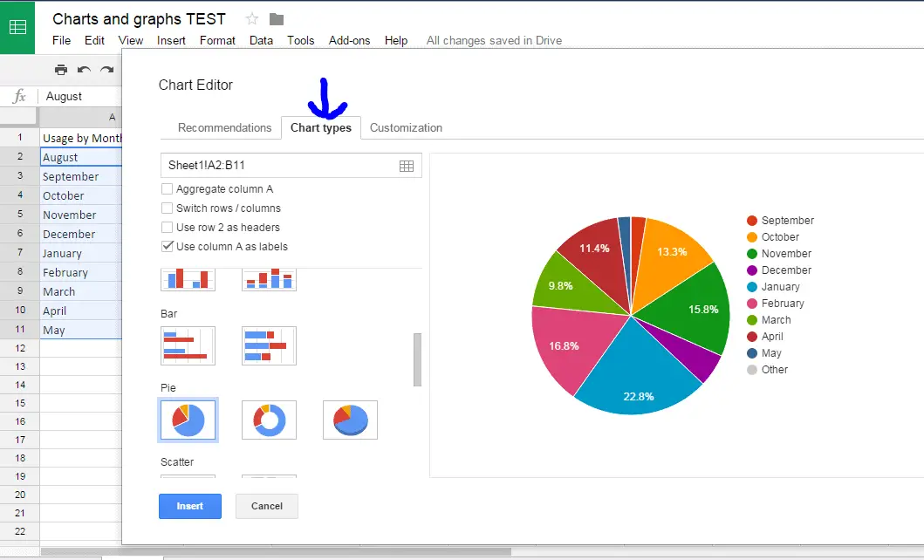Select the 3D pie chart type
This screenshot has height=560, width=924.
point(350,420)
